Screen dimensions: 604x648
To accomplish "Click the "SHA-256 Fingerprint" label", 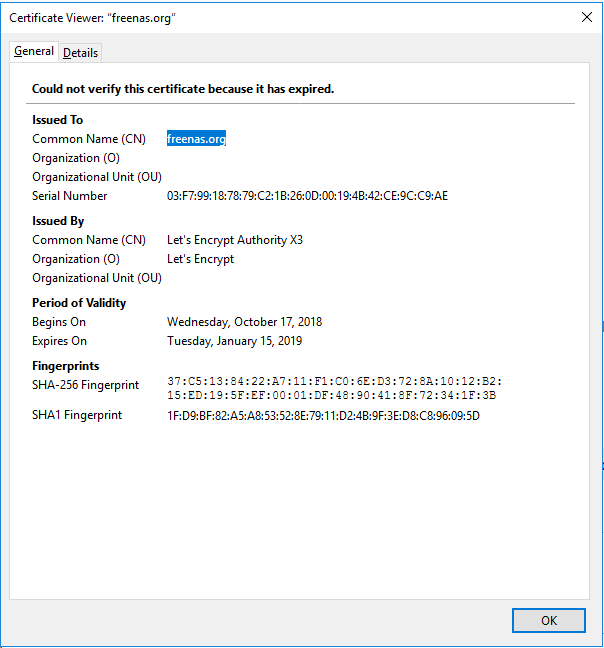I will tap(86, 385).
